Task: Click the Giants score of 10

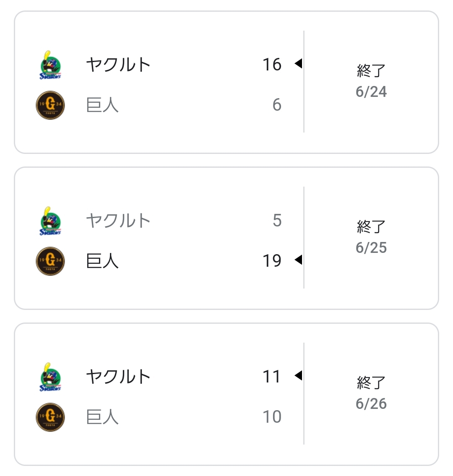Action: [x=272, y=417]
